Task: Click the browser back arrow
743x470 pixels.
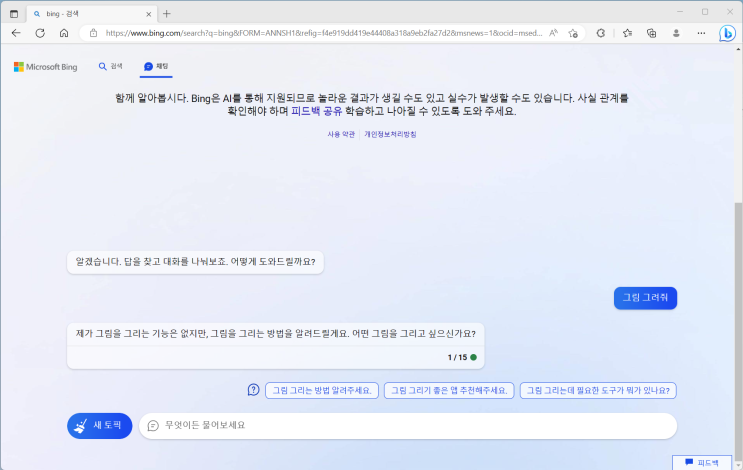Action: 16,33
